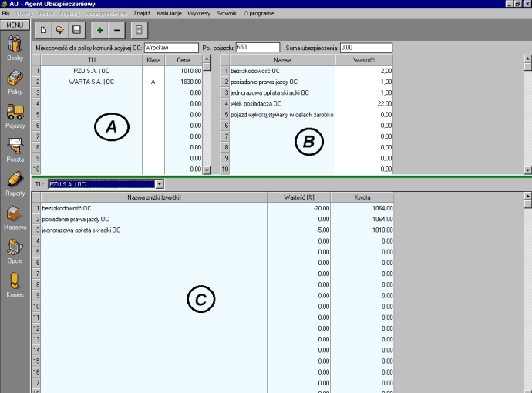This screenshot has height=393, width=532.
Task: Remove a row with minus button
Action: [x=116, y=30]
